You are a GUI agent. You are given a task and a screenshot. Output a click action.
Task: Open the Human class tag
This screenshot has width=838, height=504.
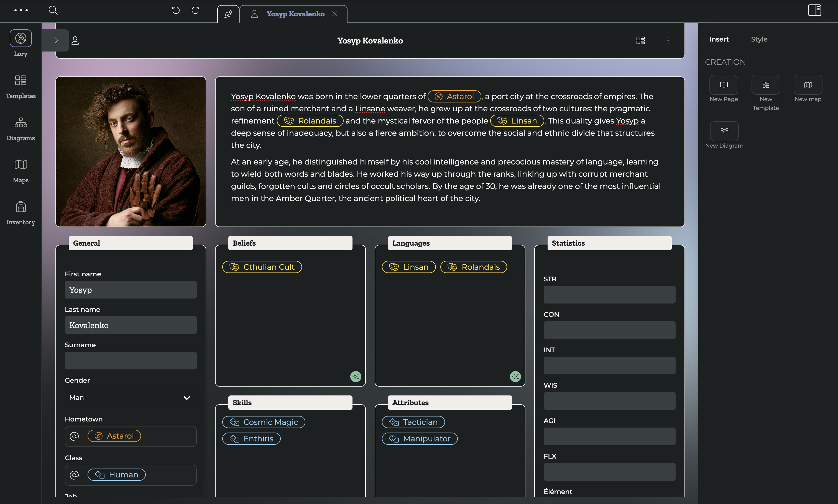[x=117, y=475]
